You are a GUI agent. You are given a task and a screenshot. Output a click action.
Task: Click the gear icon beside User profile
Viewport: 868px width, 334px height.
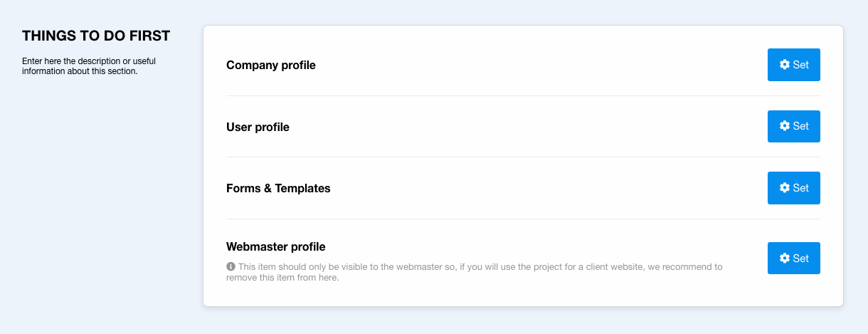785,126
